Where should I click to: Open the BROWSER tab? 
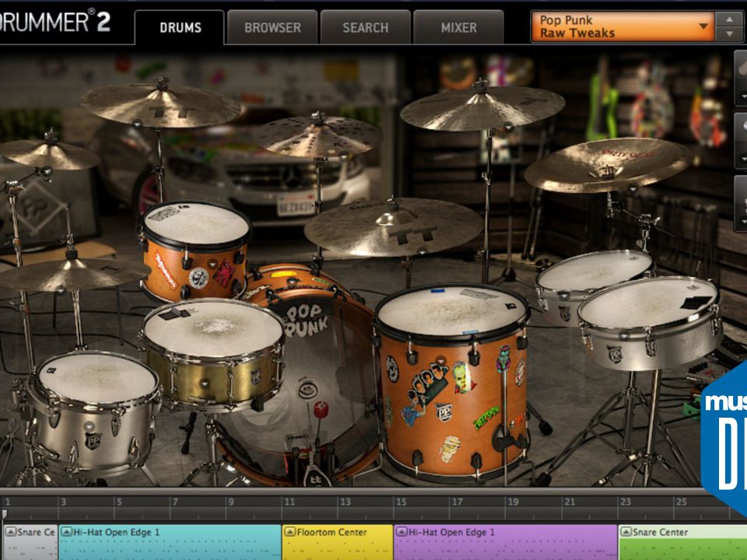272,27
